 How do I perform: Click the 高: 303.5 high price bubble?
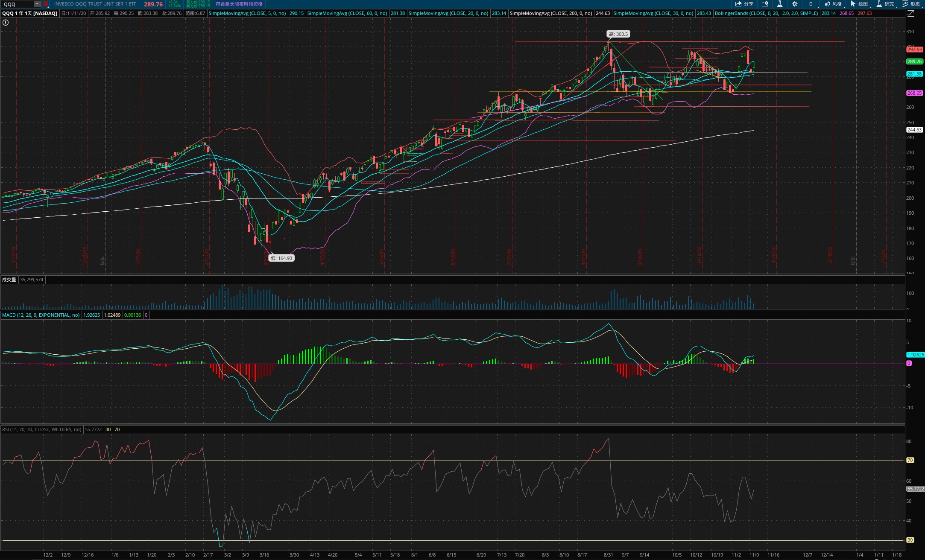[618, 34]
